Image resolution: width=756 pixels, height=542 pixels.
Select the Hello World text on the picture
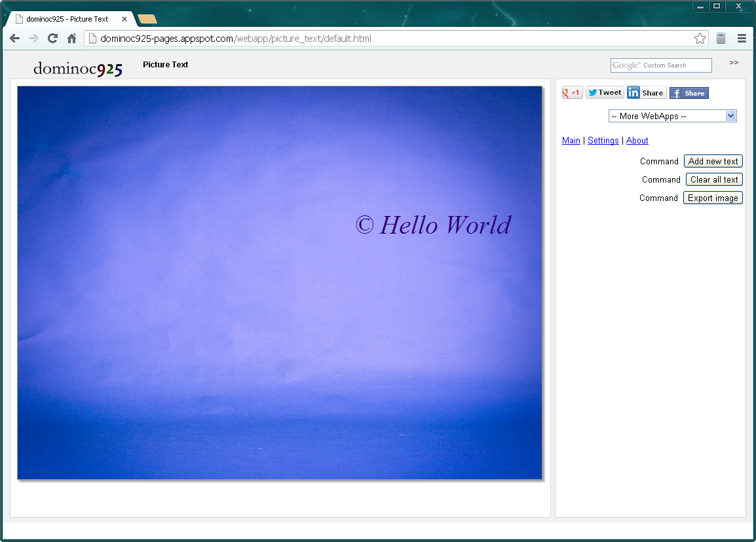click(x=434, y=225)
